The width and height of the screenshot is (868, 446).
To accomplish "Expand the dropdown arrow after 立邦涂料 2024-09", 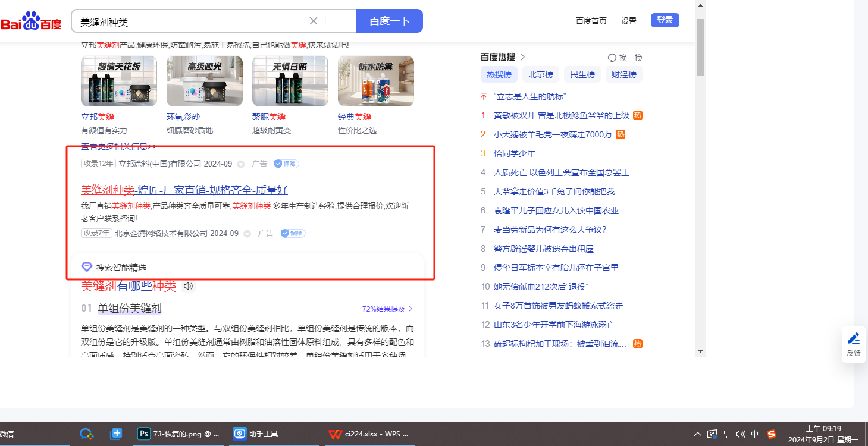I will point(241,164).
